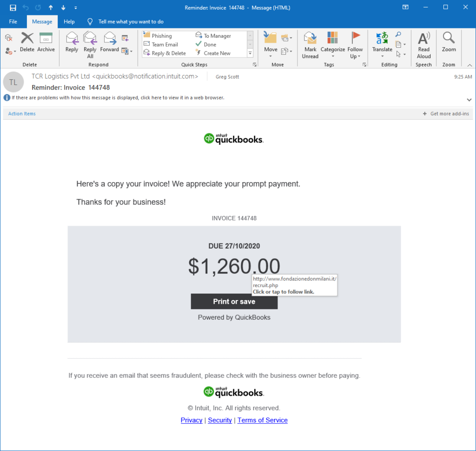476x451 pixels.
Task: Go to next item with down arrow
Action: [63, 7]
